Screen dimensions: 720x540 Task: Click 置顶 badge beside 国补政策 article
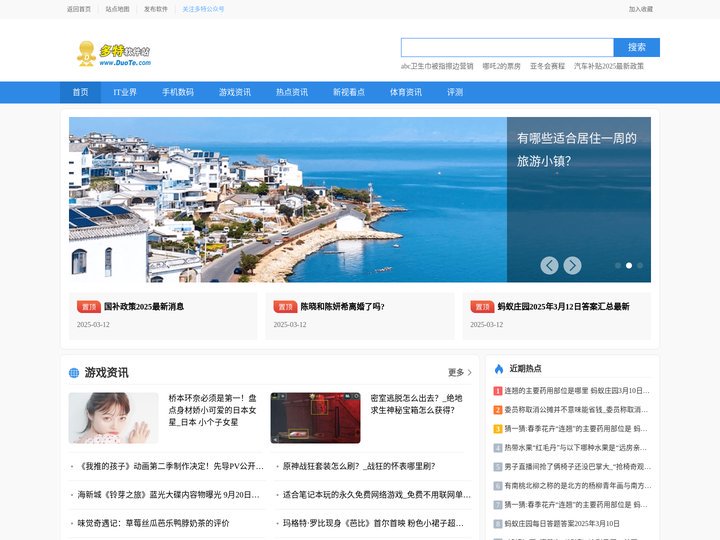[x=89, y=306]
